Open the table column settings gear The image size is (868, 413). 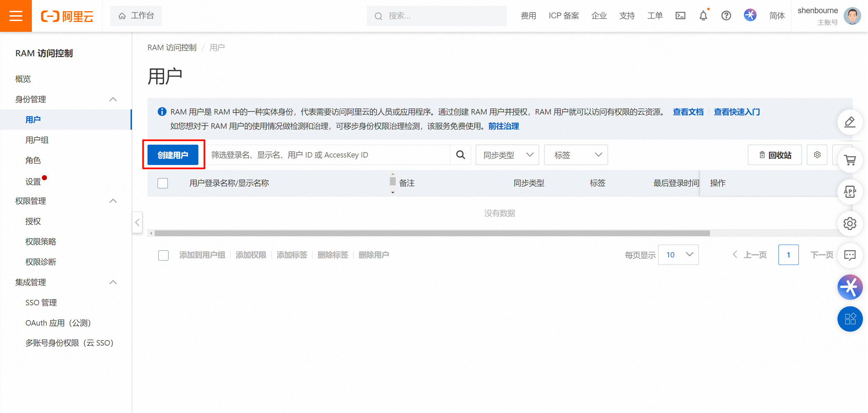point(817,155)
